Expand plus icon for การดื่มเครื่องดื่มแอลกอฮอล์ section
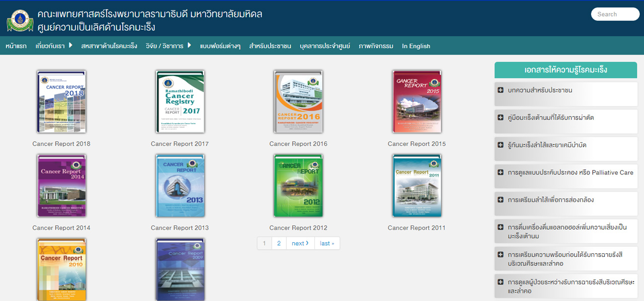Image resolution: width=644 pixels, height=301 pixels. (501, 227)
